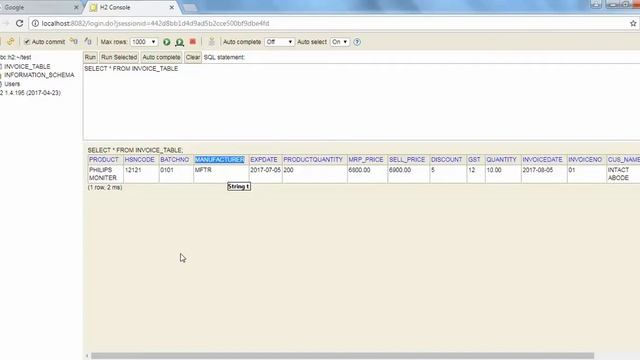
Task: Click the QUANTITY column header
Action: (x=502, y=160)
